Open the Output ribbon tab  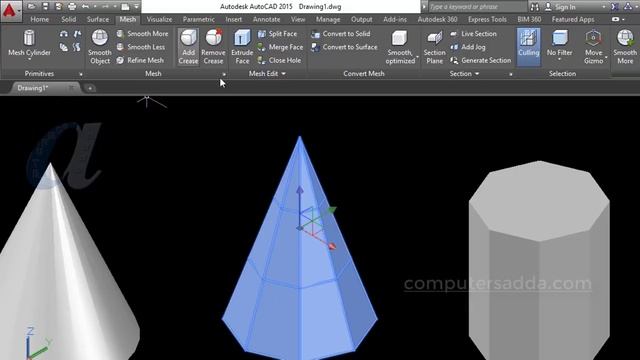(x=362, y=19)
